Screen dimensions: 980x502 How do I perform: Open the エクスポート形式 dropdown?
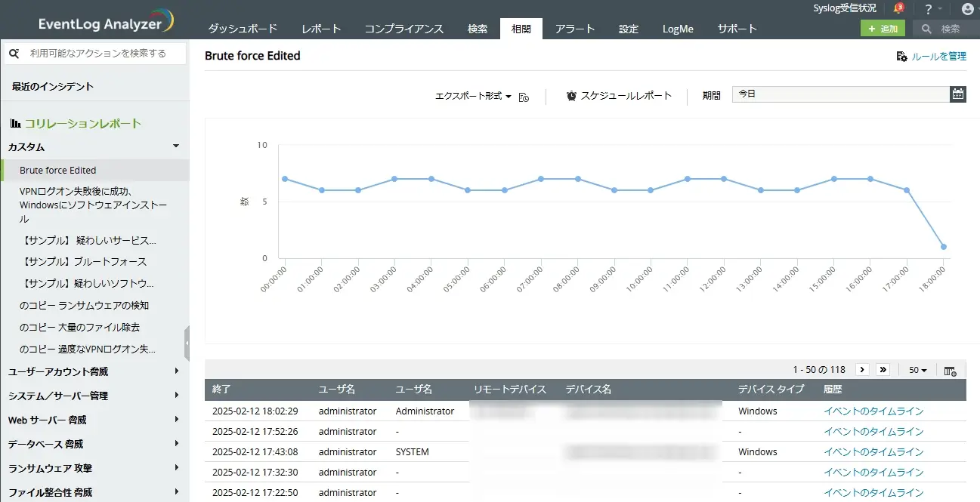pos(473,96)
